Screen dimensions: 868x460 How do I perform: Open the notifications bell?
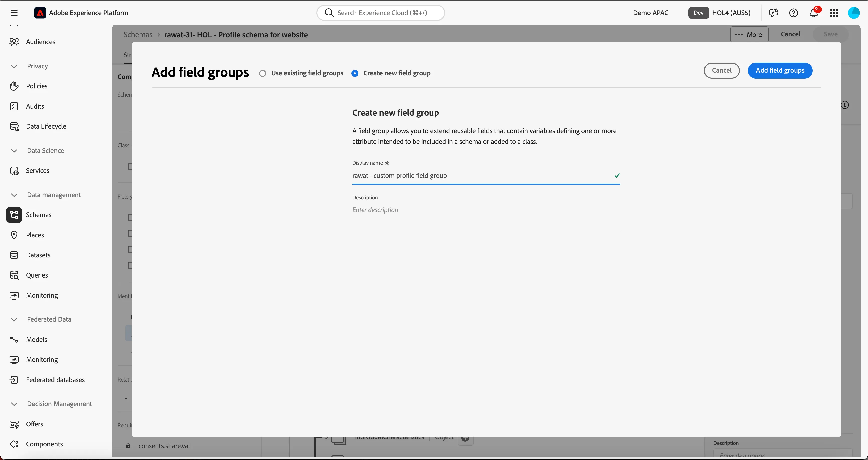click(813, 13)
